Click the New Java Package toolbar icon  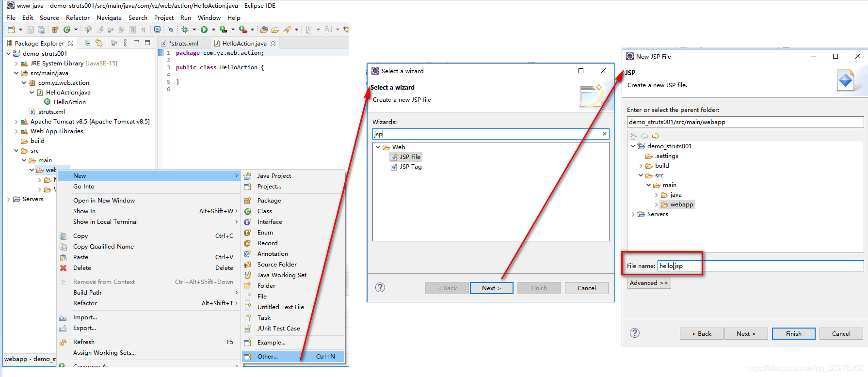tap(55, 30)
